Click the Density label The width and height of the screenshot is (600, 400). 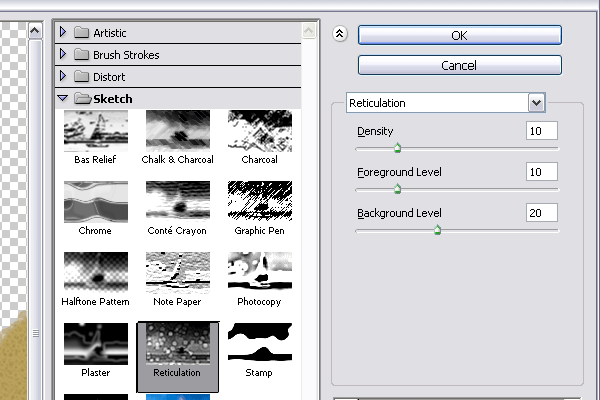coord(375,131)
